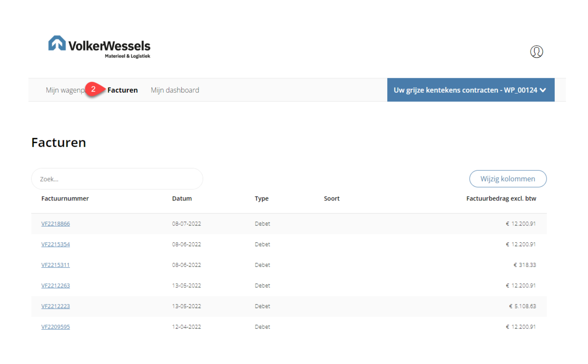Open invoice VF2209595
Image resolution: width=588 pixels, height=364 pixels.
point(55,327)
